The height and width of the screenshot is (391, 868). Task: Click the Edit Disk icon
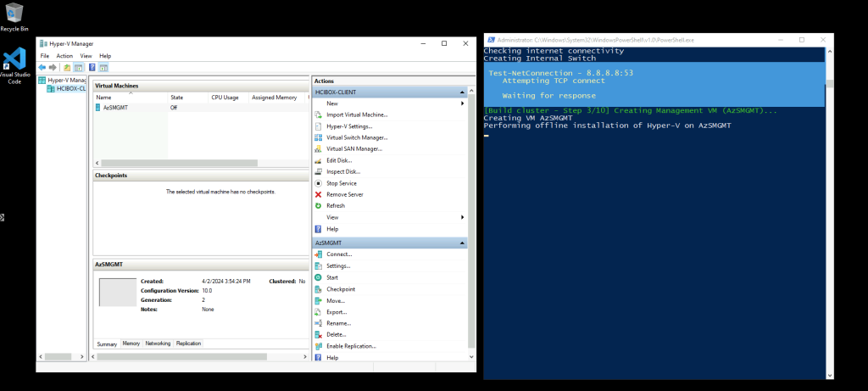click(319, 160)
